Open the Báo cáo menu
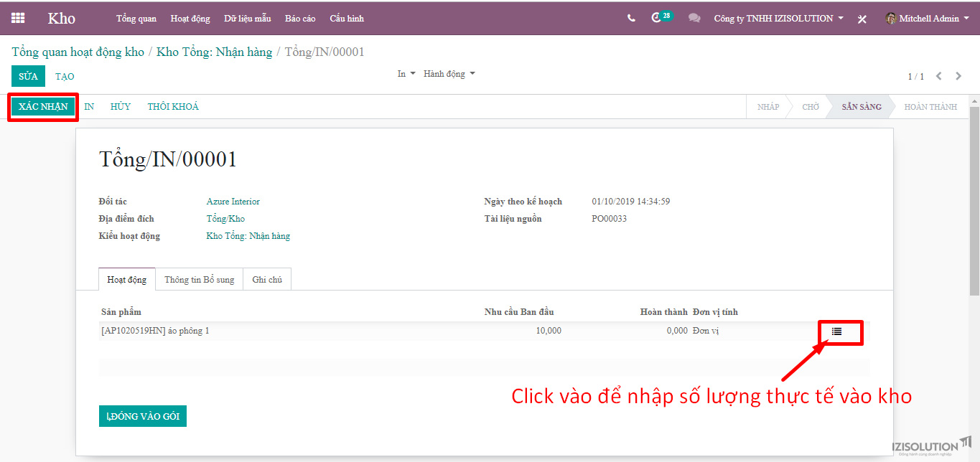This screenshot has width=980, height=462. coord(300,18)
